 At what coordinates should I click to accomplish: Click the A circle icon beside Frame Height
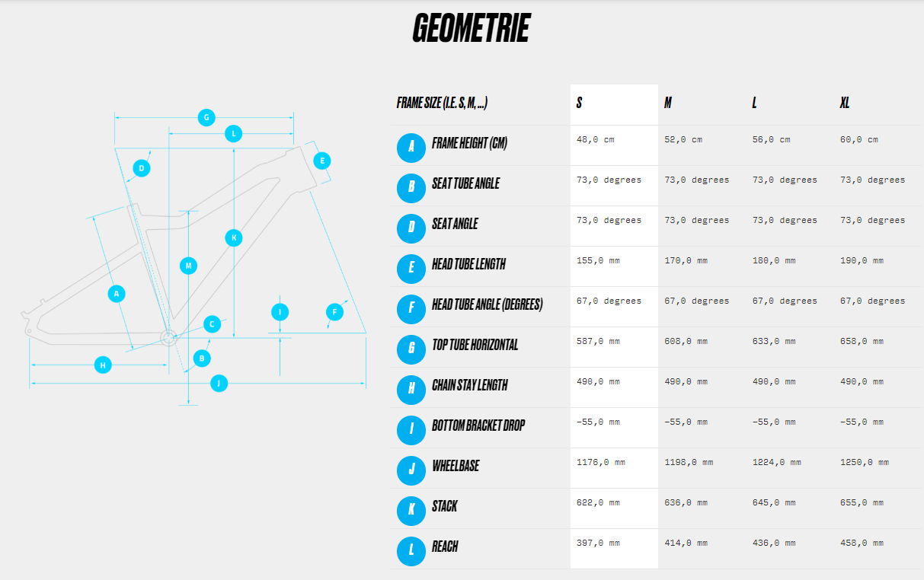pyautogui.click(x=411, y=148)
